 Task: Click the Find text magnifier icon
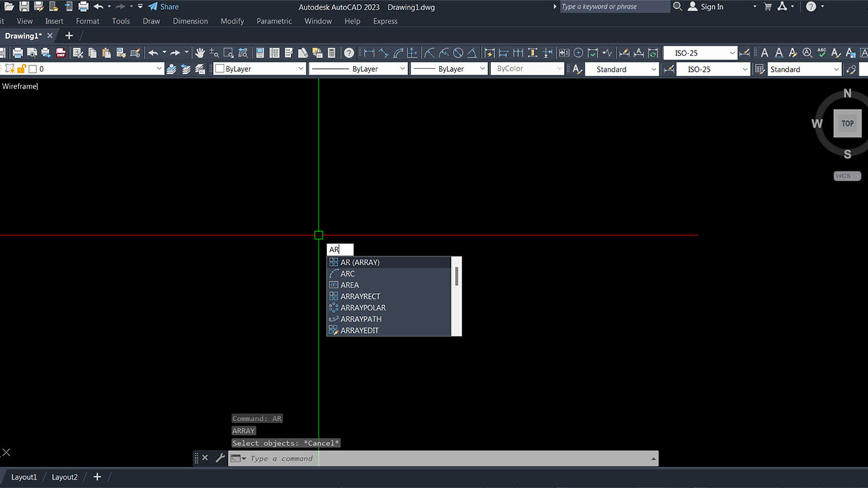coord(807,53)
